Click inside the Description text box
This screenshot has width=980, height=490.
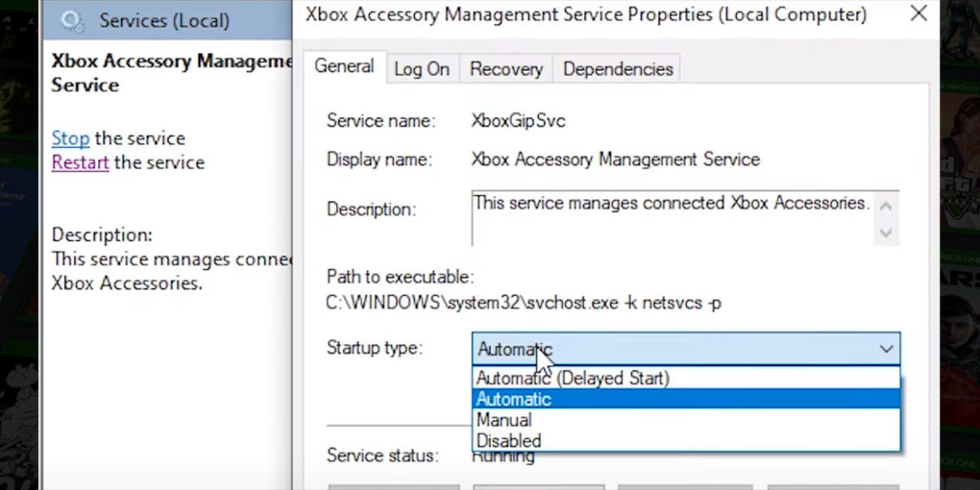[667, 218]
